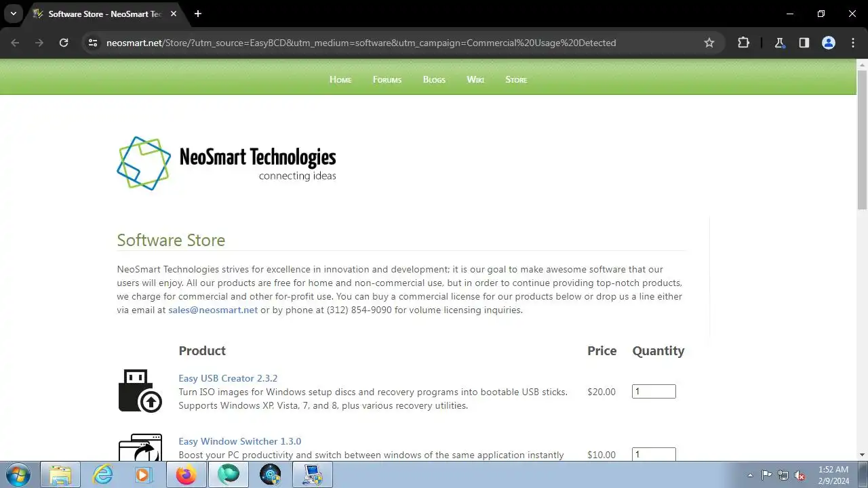Open the Chrome profile avatar
The width and height of the screenshot is (868, 488).
(x=829, y=43)
